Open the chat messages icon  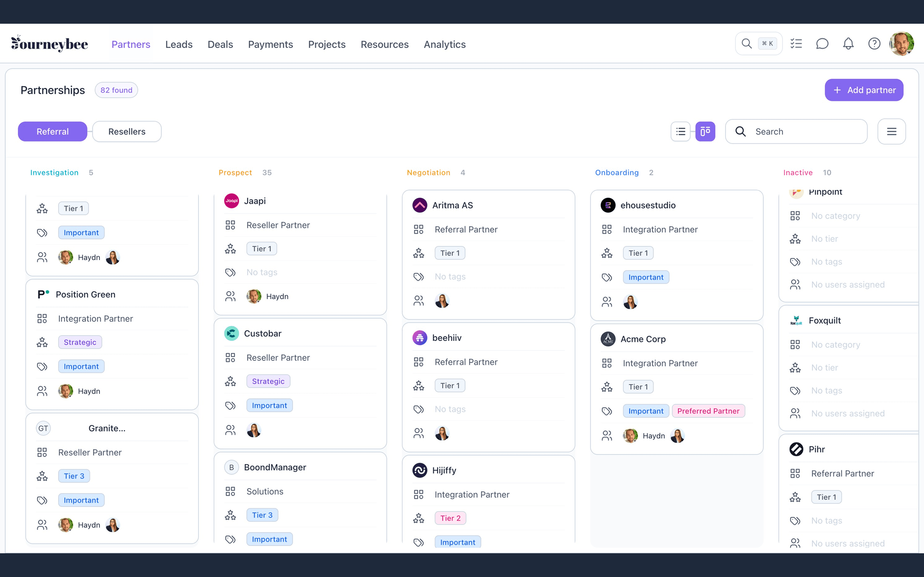(x=822, y=44)
